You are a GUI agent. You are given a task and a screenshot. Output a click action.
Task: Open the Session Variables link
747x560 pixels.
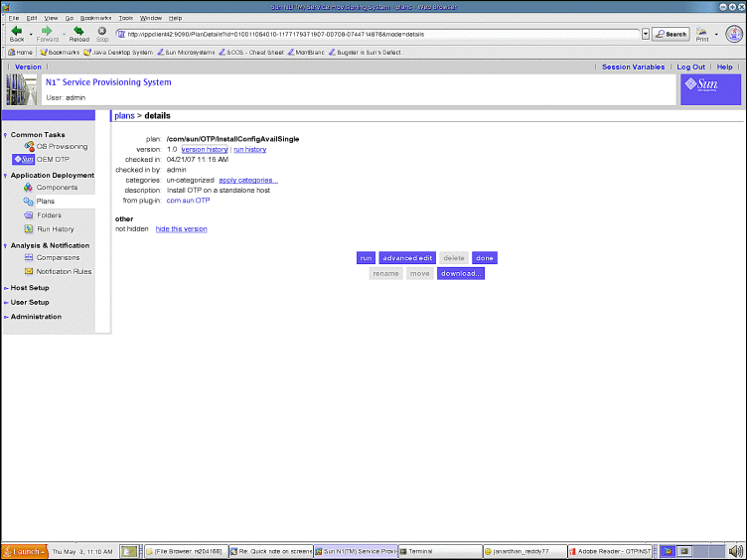tap(633, 68)
